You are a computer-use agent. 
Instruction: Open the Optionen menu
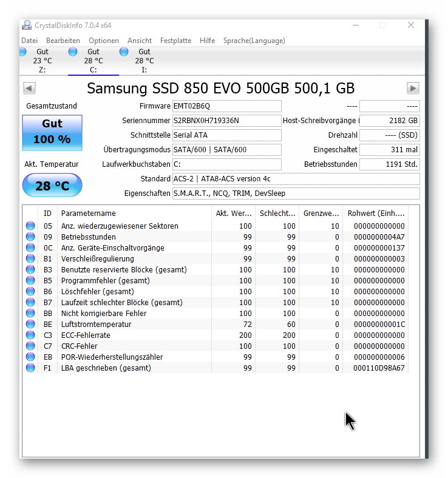(x=104, y=41)
